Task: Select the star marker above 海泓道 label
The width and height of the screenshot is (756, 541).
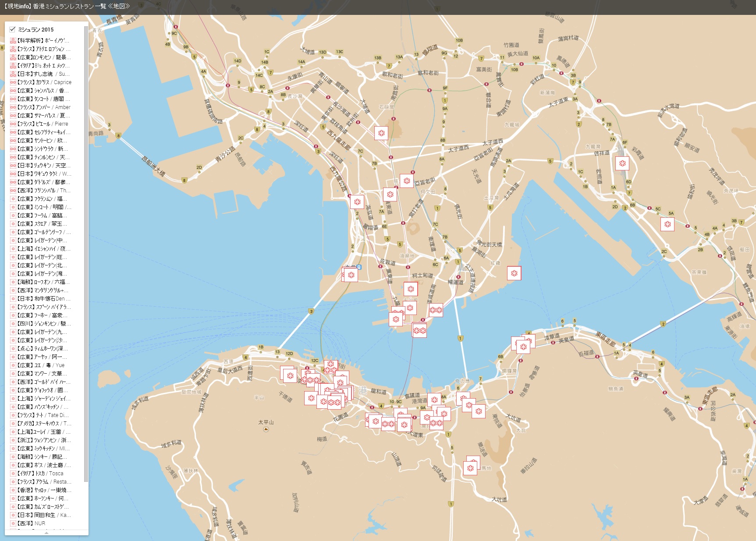Action: [357, 202]
